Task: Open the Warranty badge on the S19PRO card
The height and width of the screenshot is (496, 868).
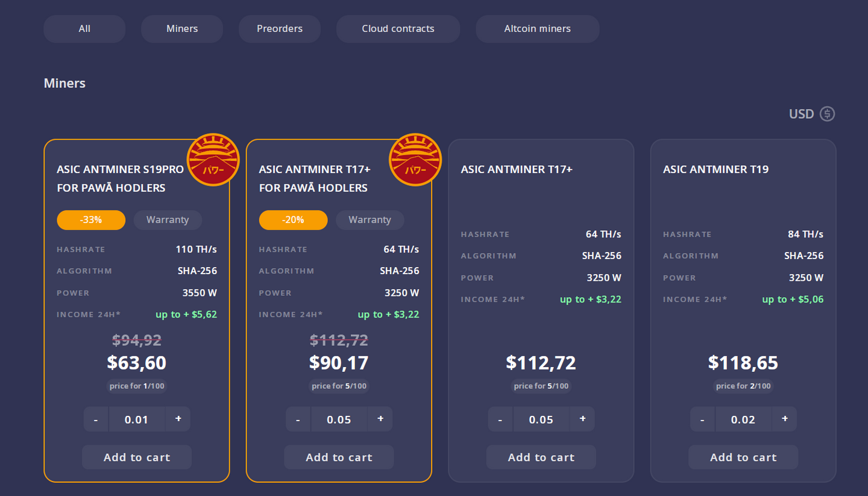Action: 168,220
